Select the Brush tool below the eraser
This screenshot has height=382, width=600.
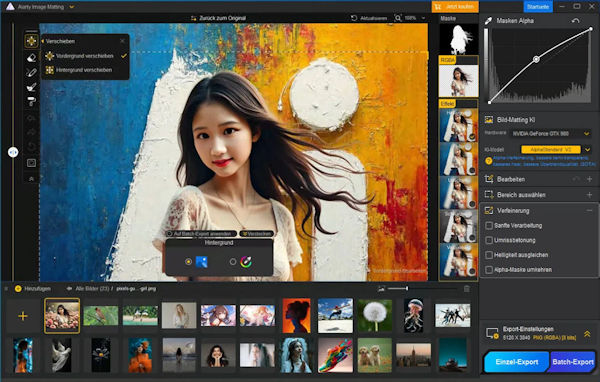pyautogui.click(x=31, y=72)
